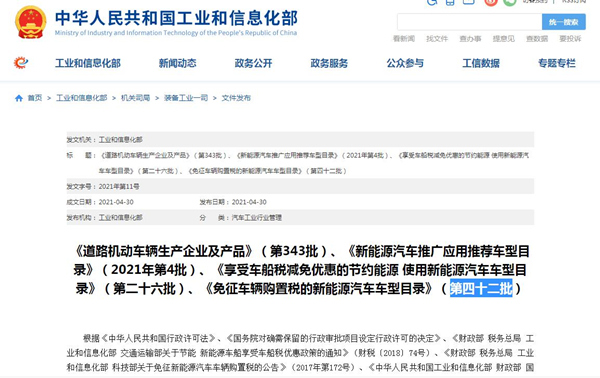
Task: Click 工业和信息化部 link beside 发布机构
Action: [121, 218]
